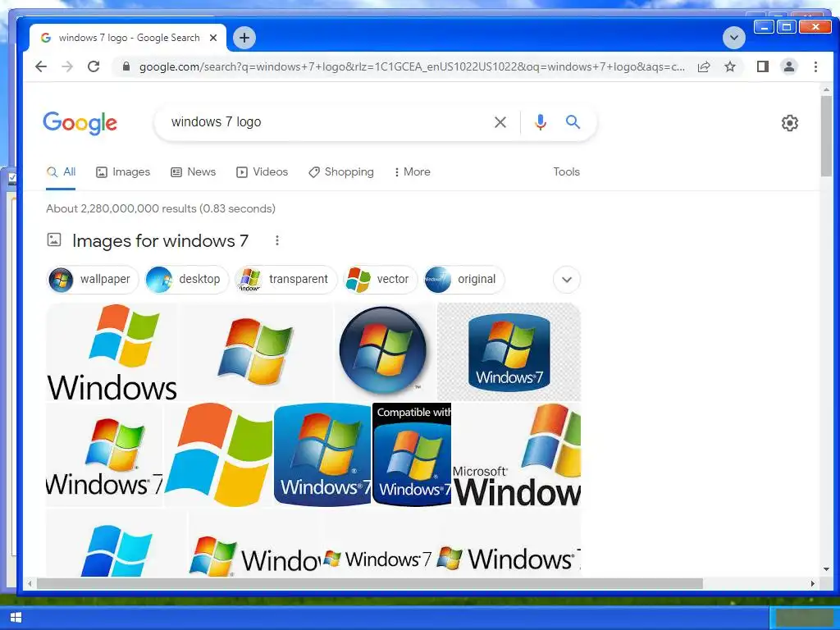The image size is (840, 630).
Task: Open the Windows Start button in taskbar
Action: [16, 618]
